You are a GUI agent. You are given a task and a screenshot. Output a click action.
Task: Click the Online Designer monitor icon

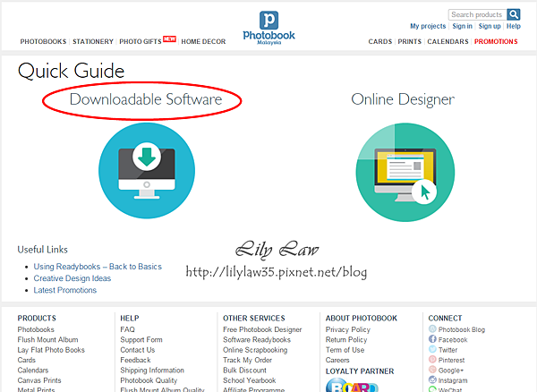point(405,172)
